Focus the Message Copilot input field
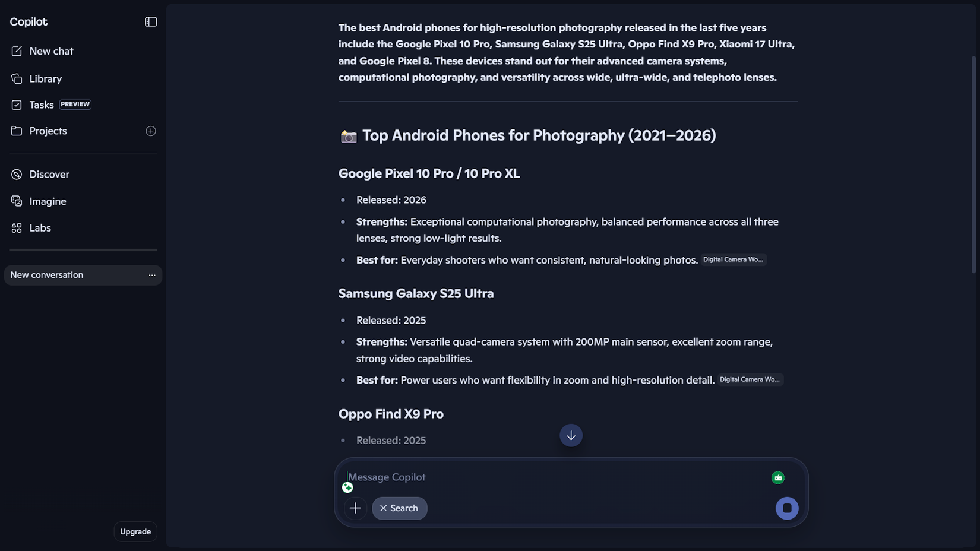This screenshot has width=980, height=551. [x=555, y=477]
